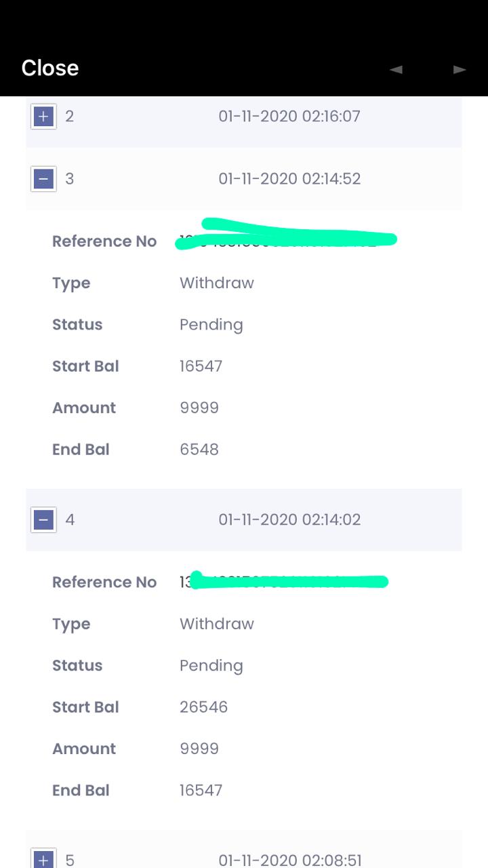The width and height of the screenshot is (488, 868).
Task: Click Withdraw type in transaction 4
Action: point(216,624)
